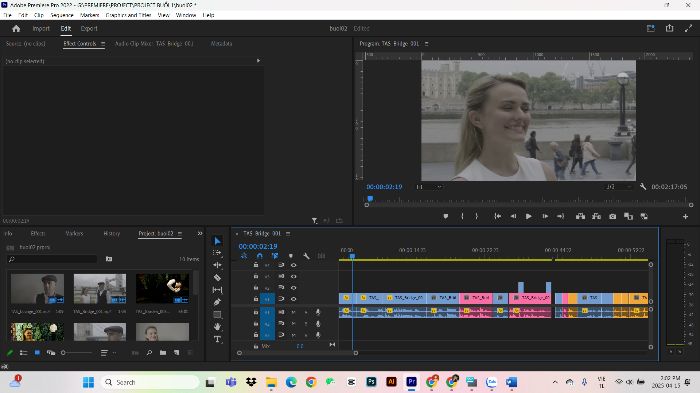Expand the Effect Controls timeline arrow
700x393 pixels.
258,61
